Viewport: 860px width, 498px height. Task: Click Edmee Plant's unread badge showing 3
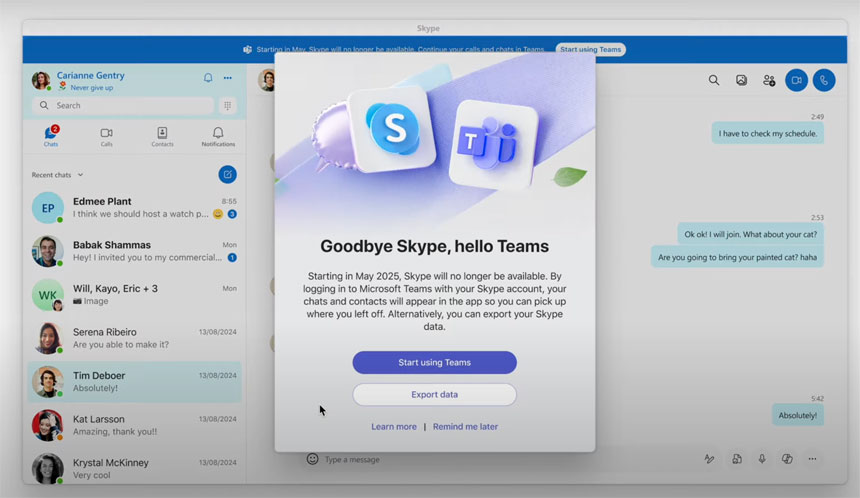232,214
